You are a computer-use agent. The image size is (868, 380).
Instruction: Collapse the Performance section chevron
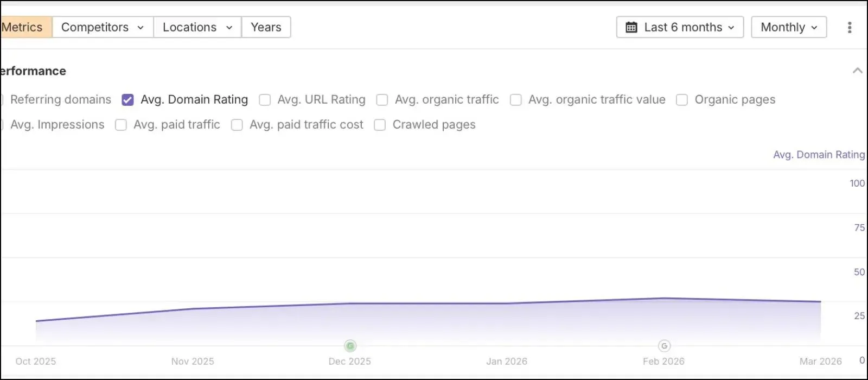point(857,71)
